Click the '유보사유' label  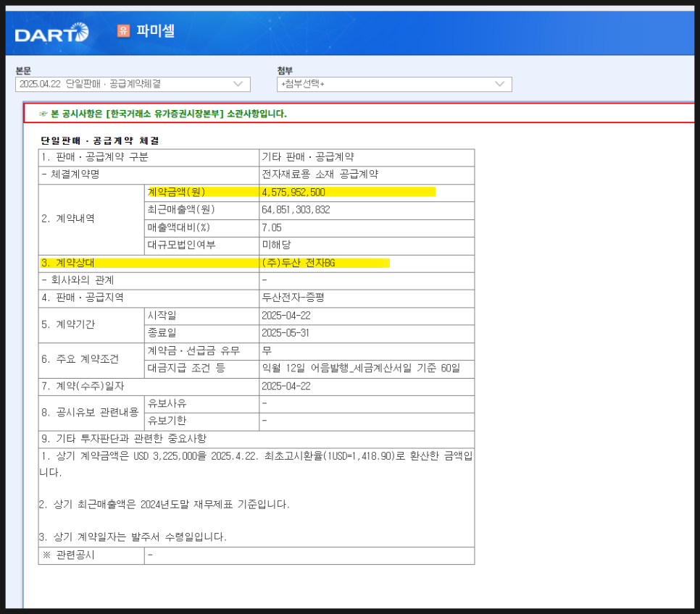(x=167, y=403)
